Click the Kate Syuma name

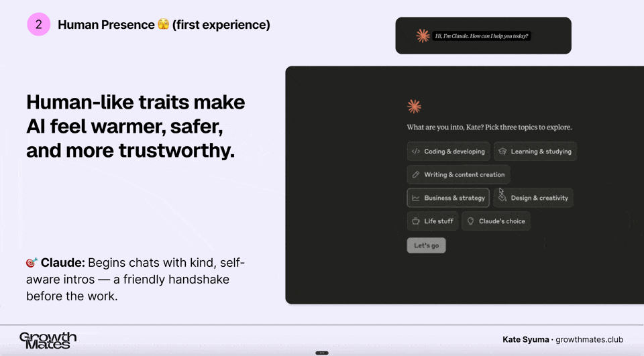[x=526, y=340]
